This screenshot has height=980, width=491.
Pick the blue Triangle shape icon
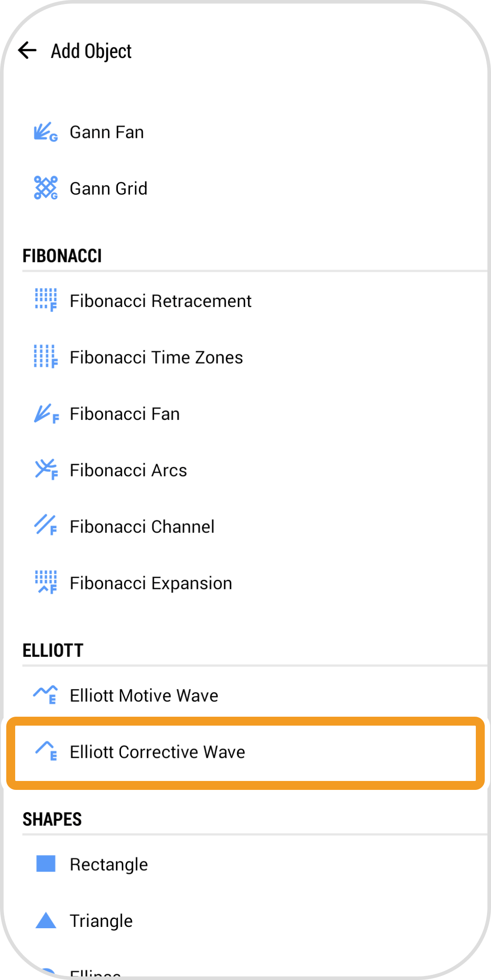[46, 920]
